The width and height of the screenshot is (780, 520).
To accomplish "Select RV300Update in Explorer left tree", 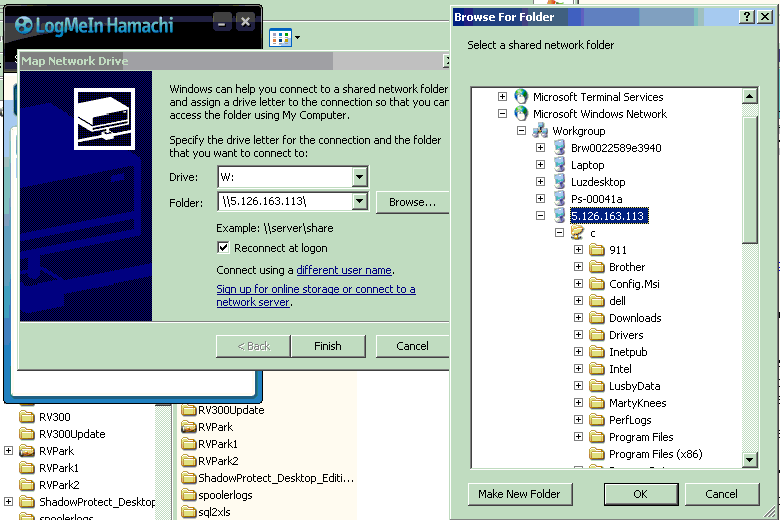I will [x=72, y=434].
